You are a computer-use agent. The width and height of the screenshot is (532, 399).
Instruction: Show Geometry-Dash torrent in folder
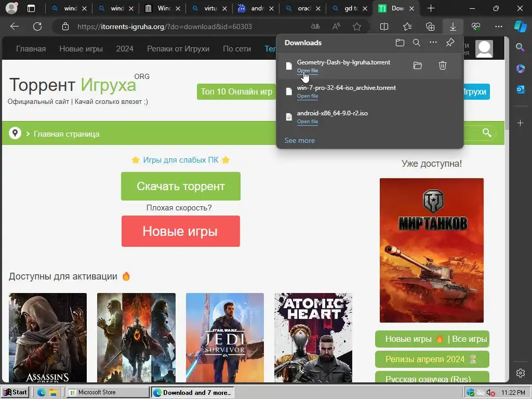pos(418,65)
